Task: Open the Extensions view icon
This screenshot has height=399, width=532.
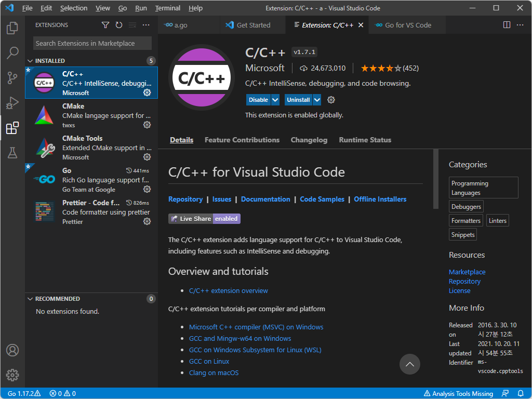Action: [12, 128]
